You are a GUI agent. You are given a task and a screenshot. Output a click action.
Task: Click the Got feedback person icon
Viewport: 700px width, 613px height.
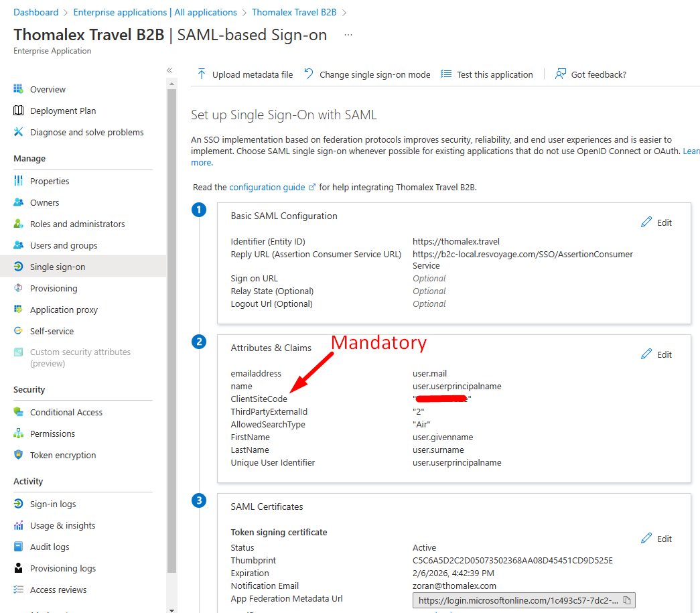[560, 74]
